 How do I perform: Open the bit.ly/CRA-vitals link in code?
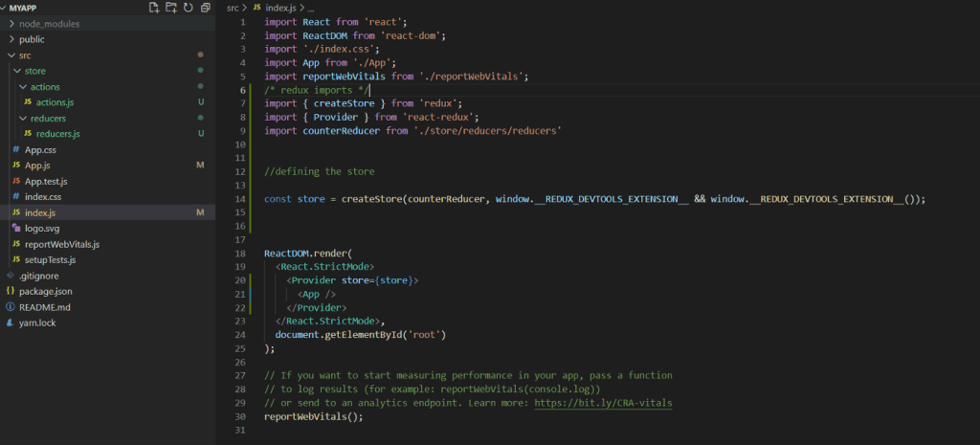(604, 403)
